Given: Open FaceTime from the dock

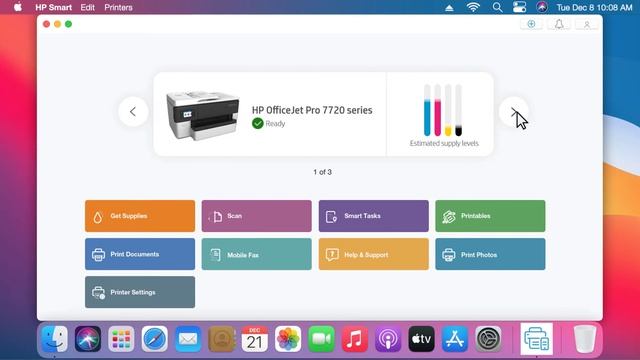Looking at the screenshot, I should point(321,339).
